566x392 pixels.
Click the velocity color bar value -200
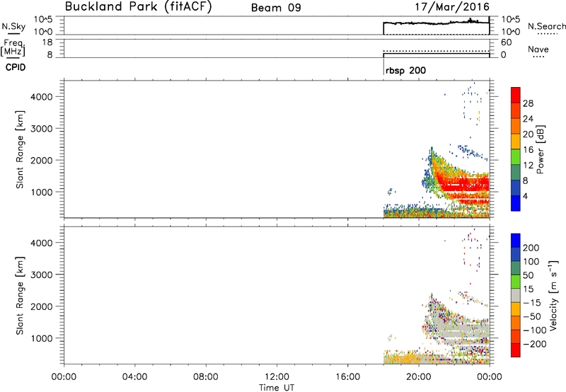point(535,344)
